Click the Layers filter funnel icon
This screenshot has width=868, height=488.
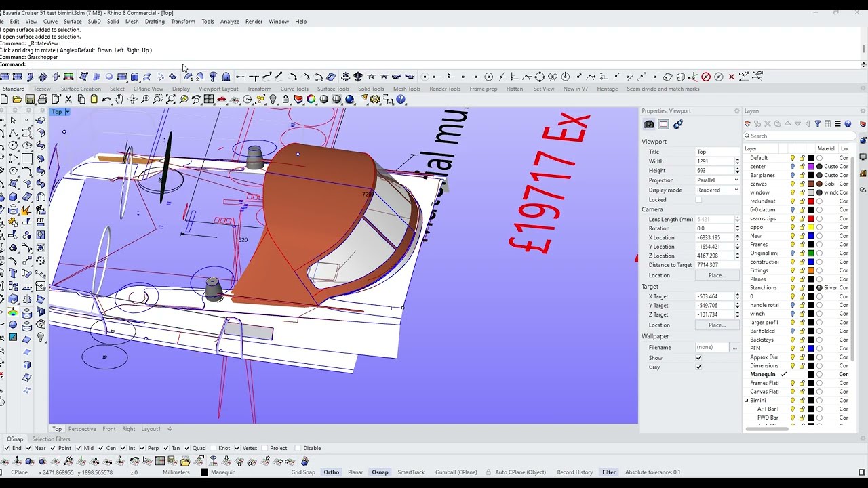click(x=818, y=124)
